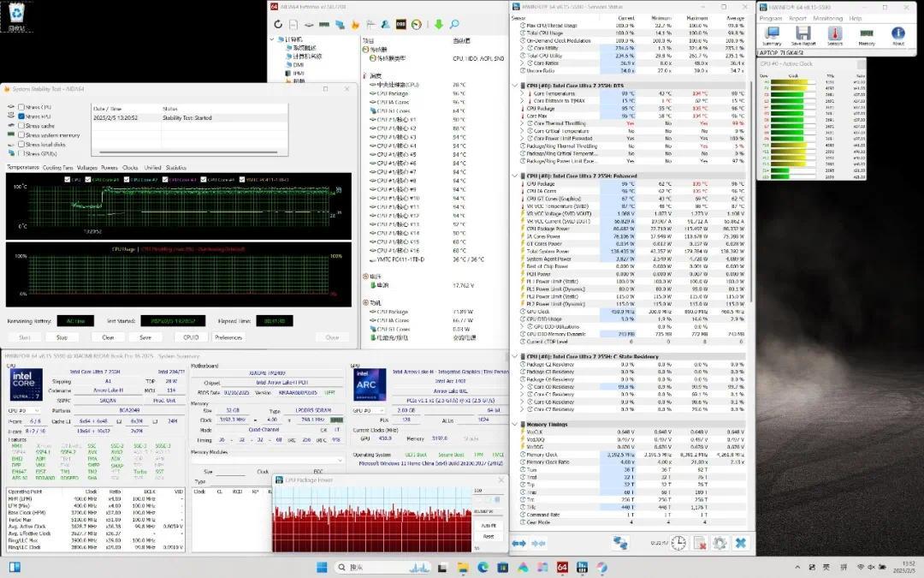The height and width of the screenshot is (578, 924).
Task: Collapse the C-State Residency sensor group
Action: coord(515,355)
